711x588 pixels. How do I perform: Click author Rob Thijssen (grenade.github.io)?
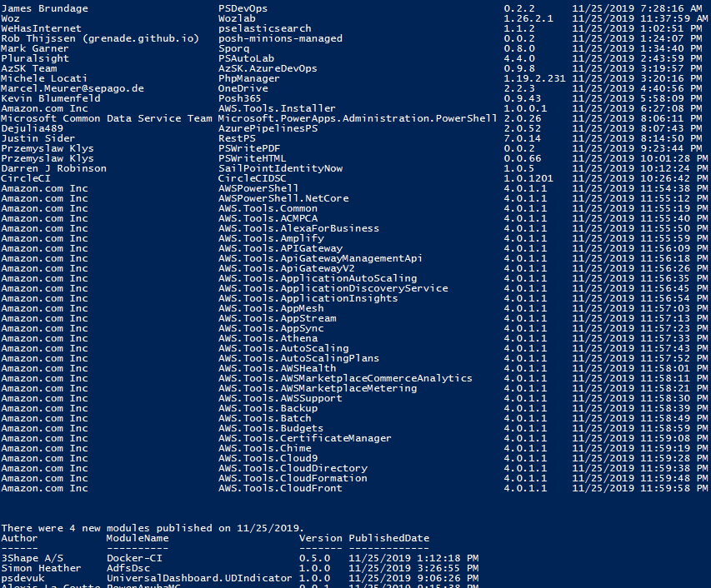click(x=100, y=38)
